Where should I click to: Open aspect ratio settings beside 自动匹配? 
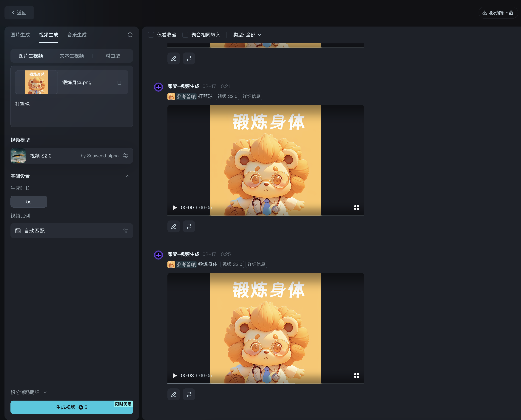pos(125,231)
